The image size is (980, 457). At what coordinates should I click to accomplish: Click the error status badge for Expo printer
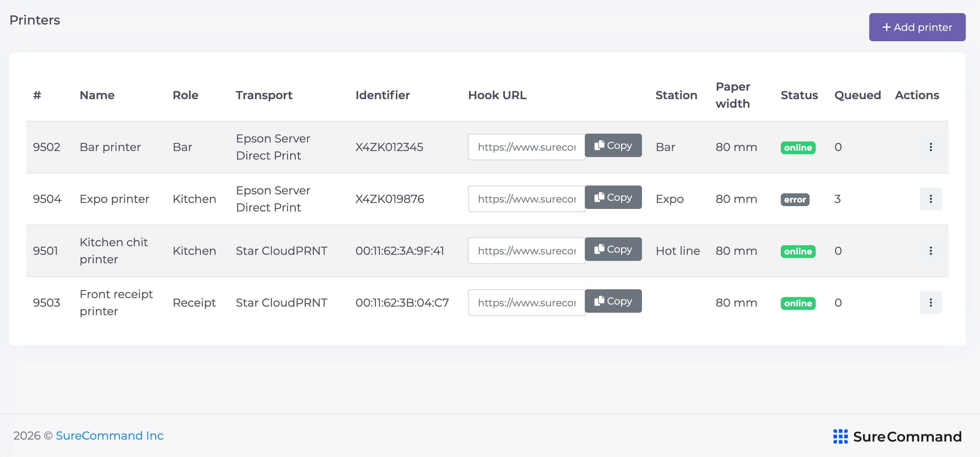click(x=795, y=200)
